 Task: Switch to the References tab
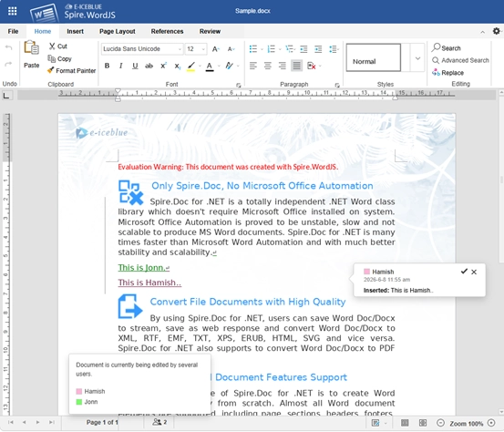(x=167, y=32)
